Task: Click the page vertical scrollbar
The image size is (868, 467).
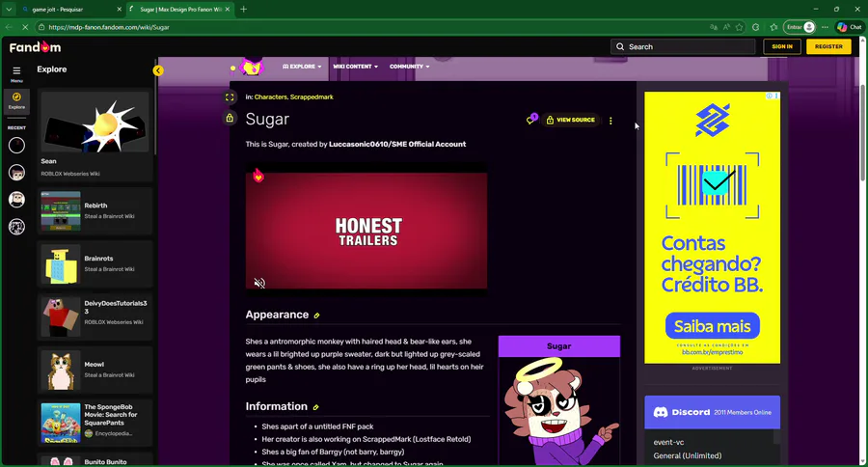Action: click(x=863, y=133)
